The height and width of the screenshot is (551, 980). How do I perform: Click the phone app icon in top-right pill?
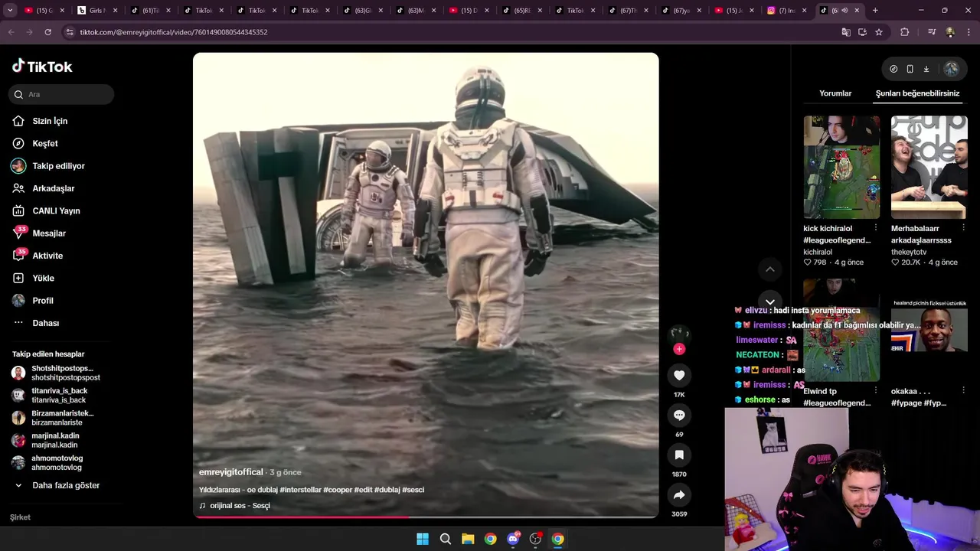click(910, 69)
